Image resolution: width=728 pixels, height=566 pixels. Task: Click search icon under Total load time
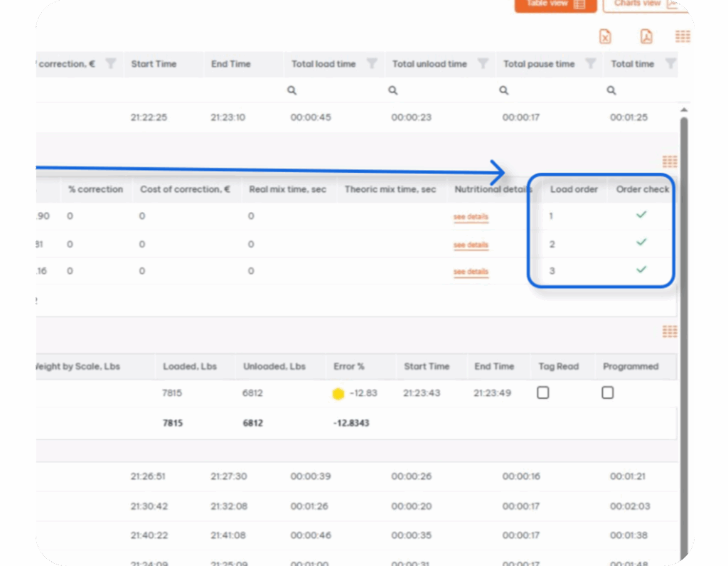pyautogui.click(x=292, y=91)
